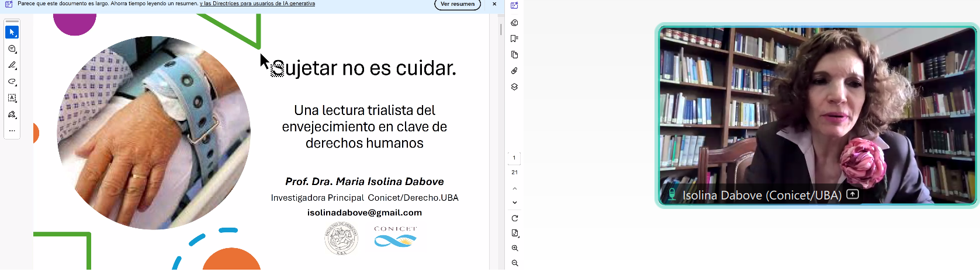Open the layers panel
Screen dimensions: 980x272
(x=514, y=87)
